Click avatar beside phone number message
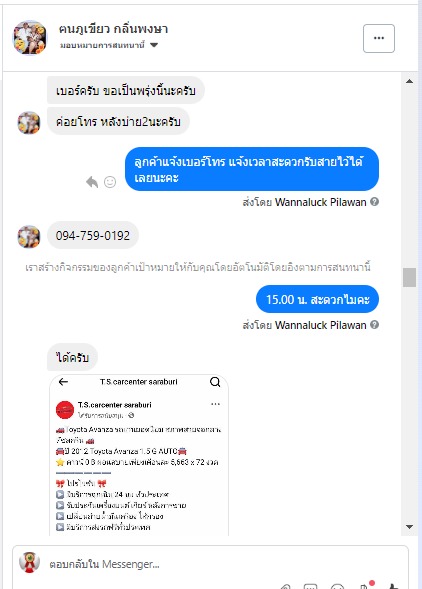422x589 pixels. pyautogui.click(x=29, y=237)
